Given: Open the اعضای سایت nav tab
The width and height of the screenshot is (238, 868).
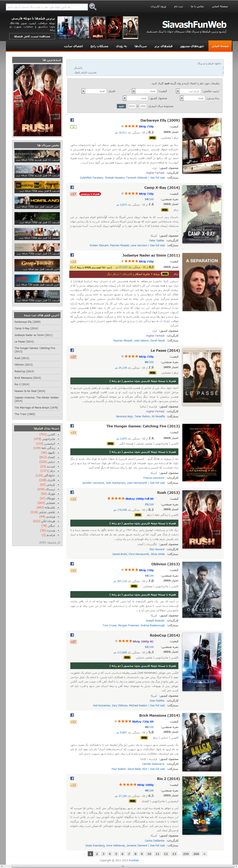Looking at the screenshot, I should click(74, 46).
